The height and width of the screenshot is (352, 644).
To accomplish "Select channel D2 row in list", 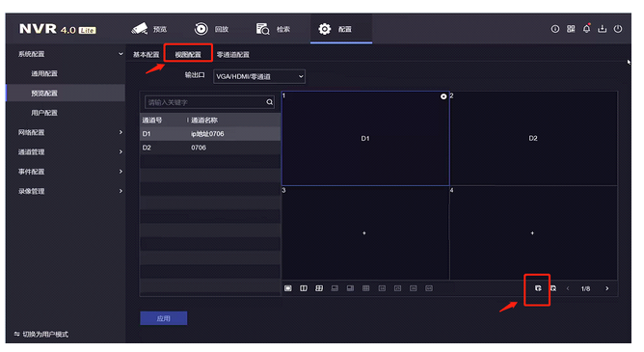I will click(210, 148).
